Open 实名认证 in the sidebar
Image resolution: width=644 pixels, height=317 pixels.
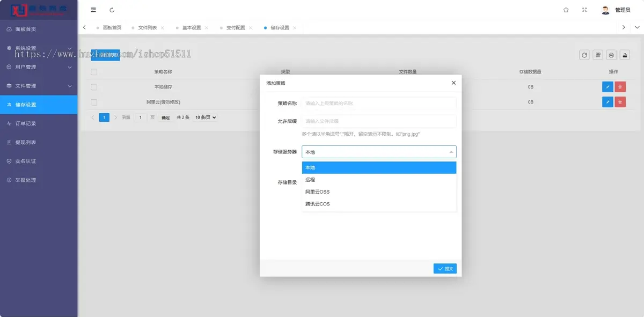coord(39,161)
